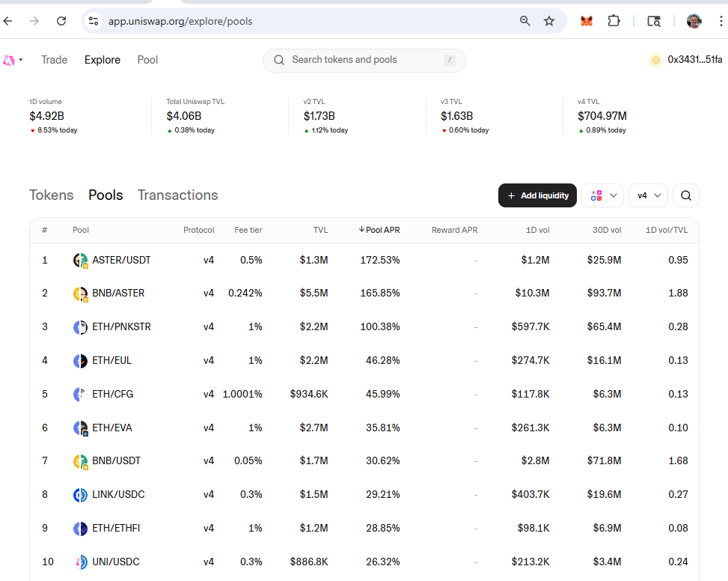Click the magnifier search icon beside v4
This screenshot has width=728, height=581.
coord(686,195)
